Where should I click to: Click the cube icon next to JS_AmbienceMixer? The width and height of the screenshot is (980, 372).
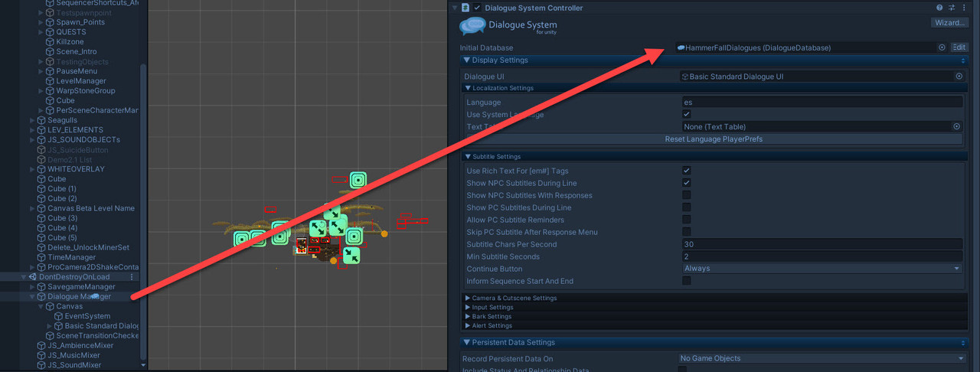[42, 346]
